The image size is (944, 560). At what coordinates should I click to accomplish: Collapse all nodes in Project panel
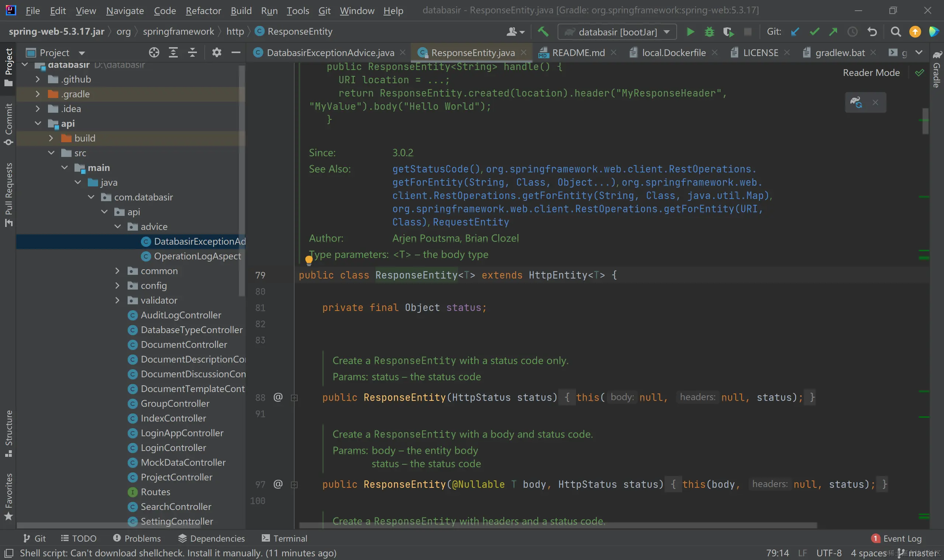(x=192, y=52)
